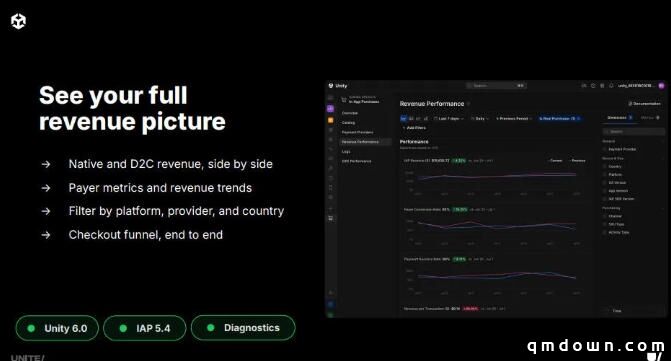Viewport: 671px width, 361px height.
Task: Check the Country dimension checkbox
Action: 605,166
